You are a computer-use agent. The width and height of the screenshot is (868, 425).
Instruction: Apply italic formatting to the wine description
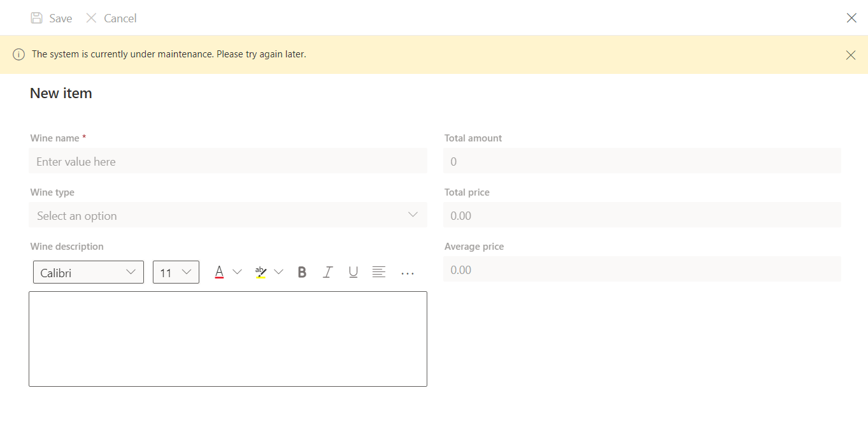(x=327, y=271)
